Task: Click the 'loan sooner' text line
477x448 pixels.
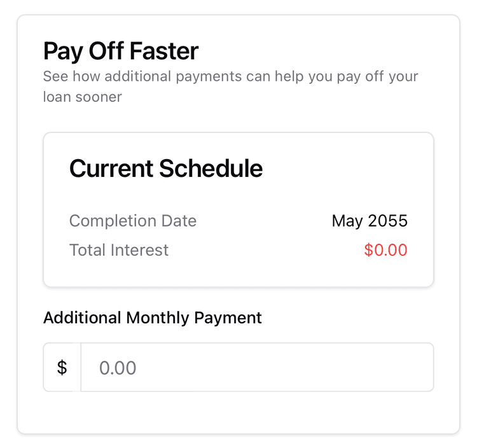Action: (x=83, y=97)
